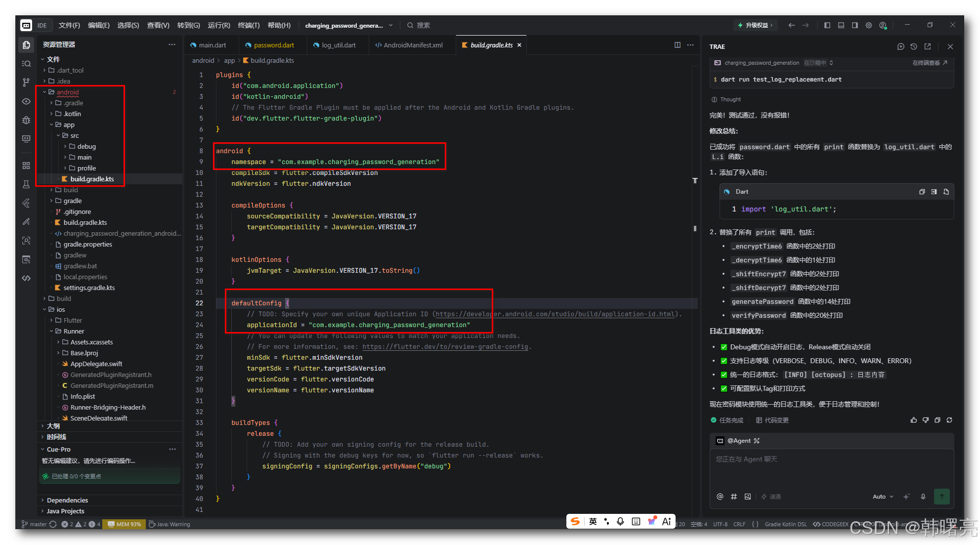Give thumbs up to the agent response
Screen dimensions: 980x545
(913, 420)
